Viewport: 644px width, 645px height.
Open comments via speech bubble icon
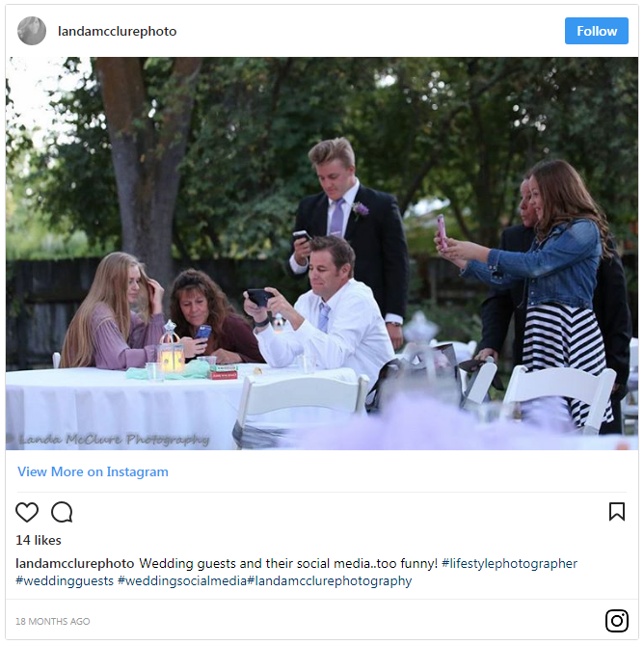(62, 512)
